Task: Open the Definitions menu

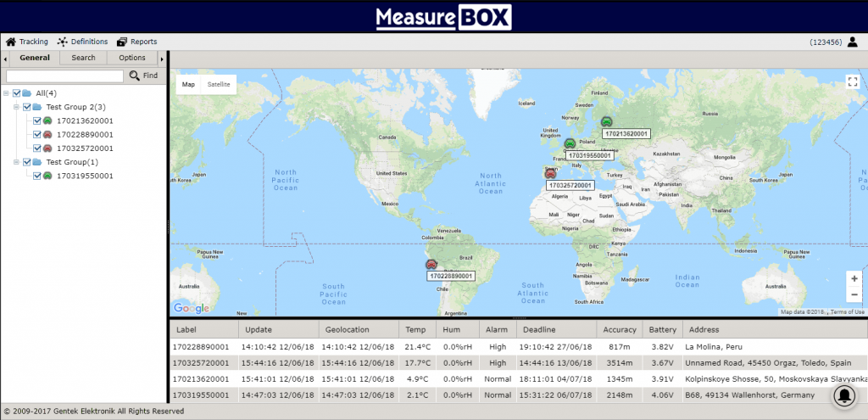Action: click(x=82, y=42)
